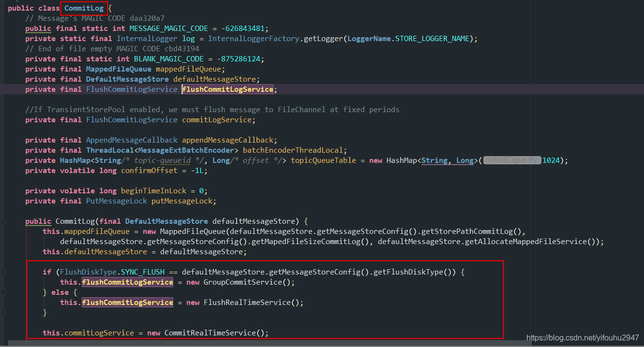
Task: Click getStorePathCommitLog method call
Action: (468, 231)
